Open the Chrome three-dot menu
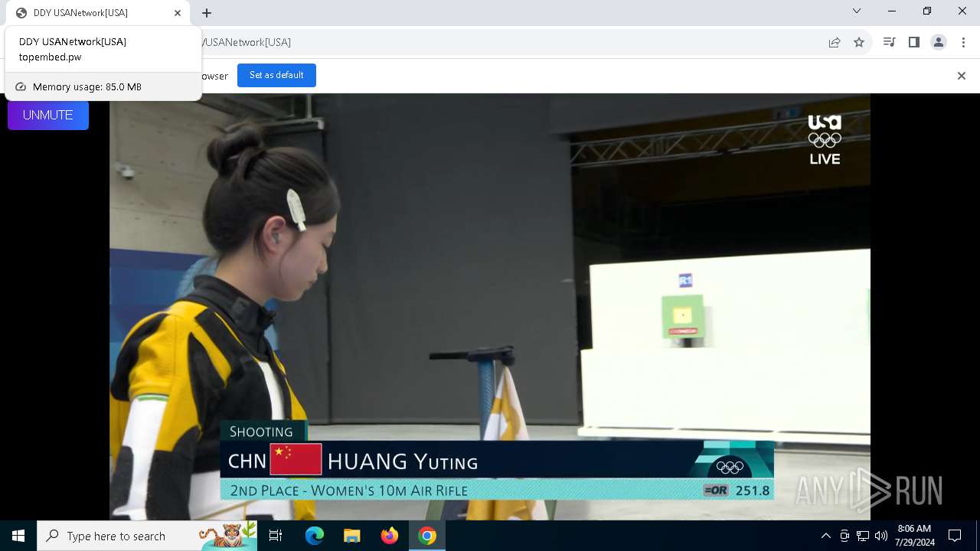This screenshot has height=551, width=980. 963,42
